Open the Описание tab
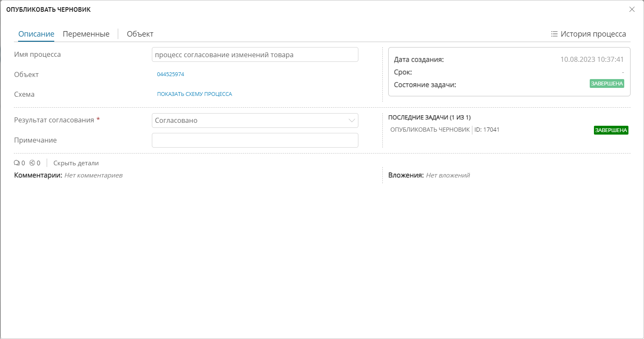The image size is (644, 339). pos(36,34)
